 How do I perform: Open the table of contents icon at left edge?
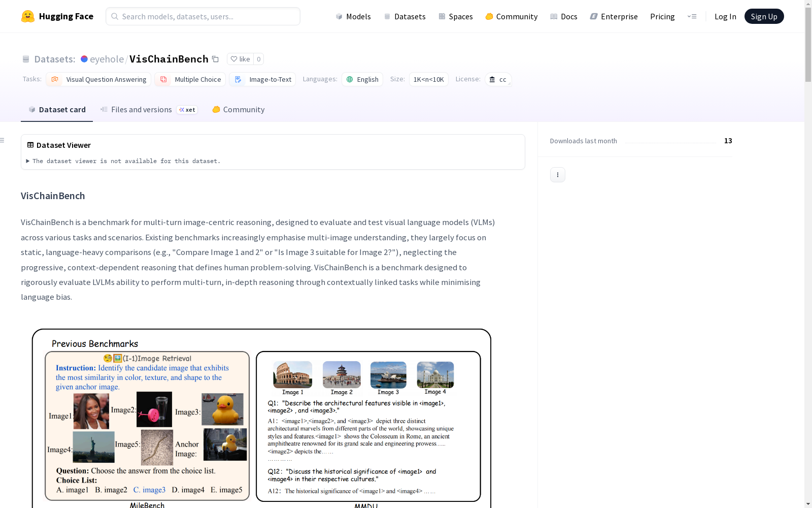coord(3,140)
